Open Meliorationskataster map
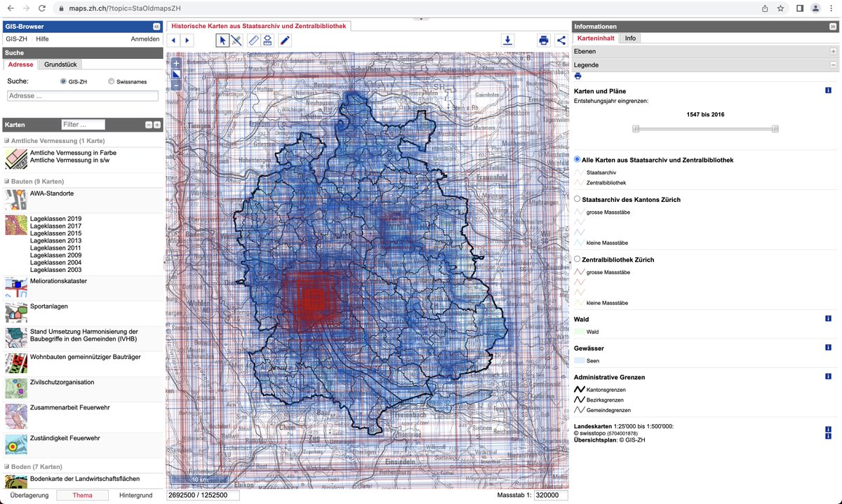Image resolution: width=842 pixels, height=504 pixels. point(58,281)
